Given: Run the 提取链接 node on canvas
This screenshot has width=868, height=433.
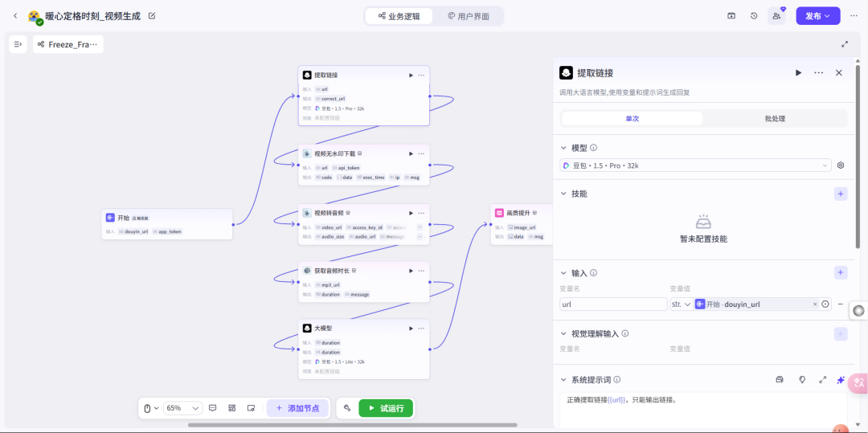Looking at the screenshot, I should 411,76.
